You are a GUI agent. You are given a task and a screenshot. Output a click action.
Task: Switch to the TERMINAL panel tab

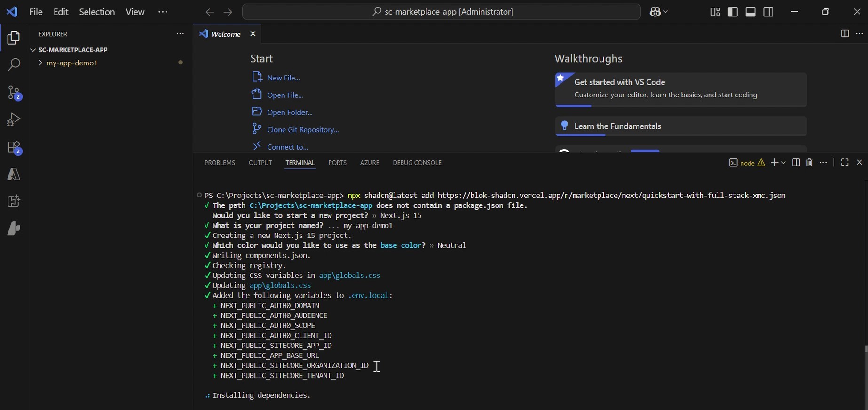(x=300, y=163)
